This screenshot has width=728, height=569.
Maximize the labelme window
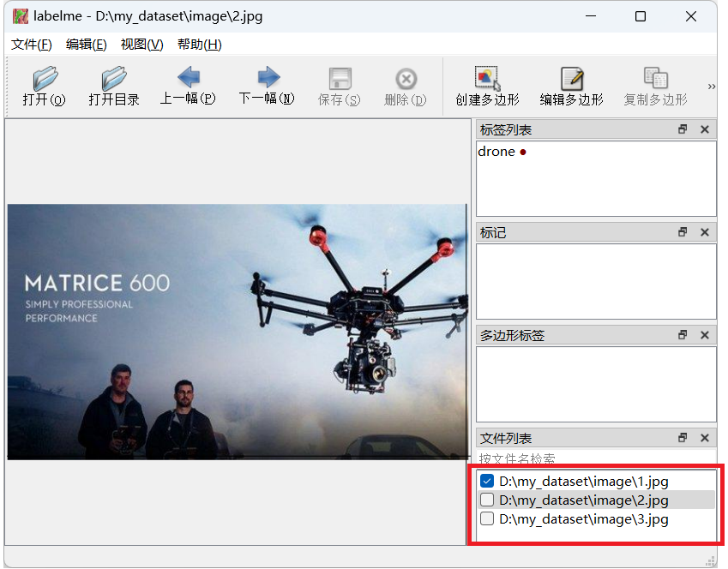click(x=641, y=16)
